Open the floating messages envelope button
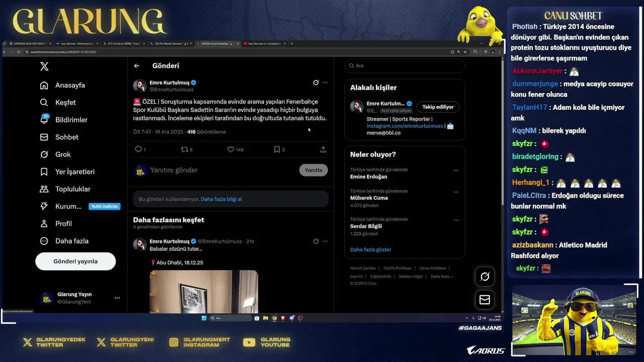This screenshot has width=644, height=362. (485, 300)
